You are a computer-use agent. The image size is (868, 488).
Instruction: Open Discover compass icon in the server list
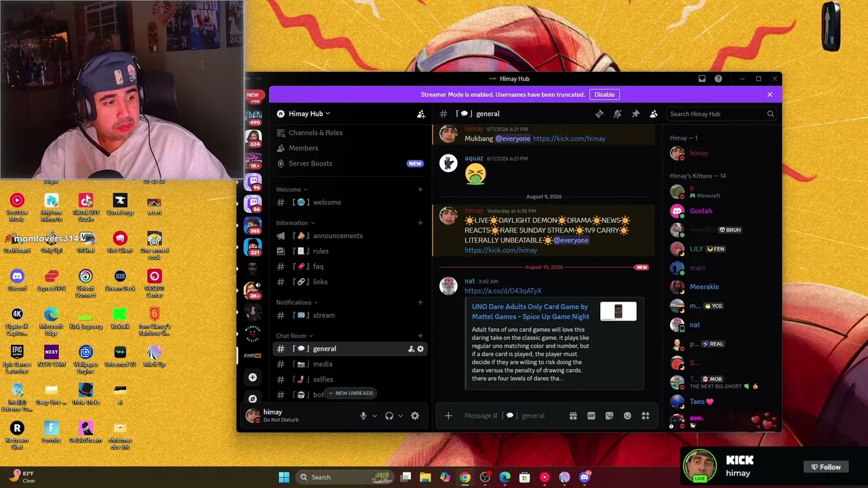click(253, 399)
